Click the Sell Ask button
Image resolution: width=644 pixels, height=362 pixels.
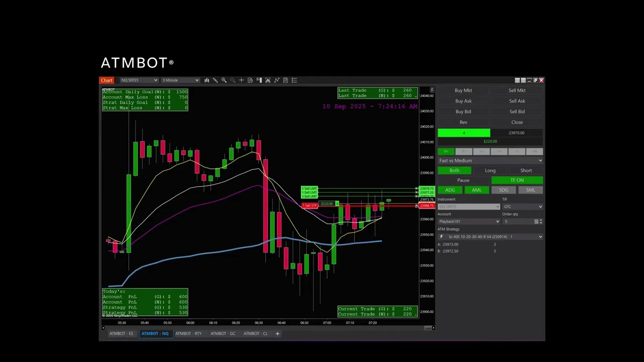(x=517, y=101)
